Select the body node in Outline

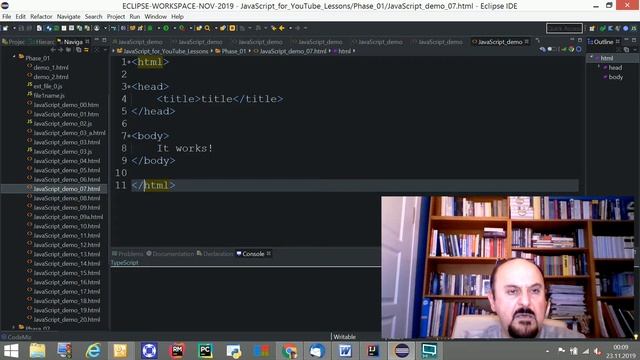pos(616,77)
